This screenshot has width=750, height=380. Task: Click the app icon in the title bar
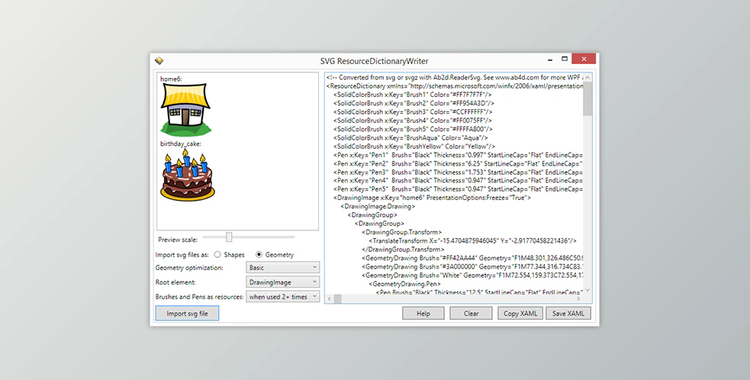159,61
